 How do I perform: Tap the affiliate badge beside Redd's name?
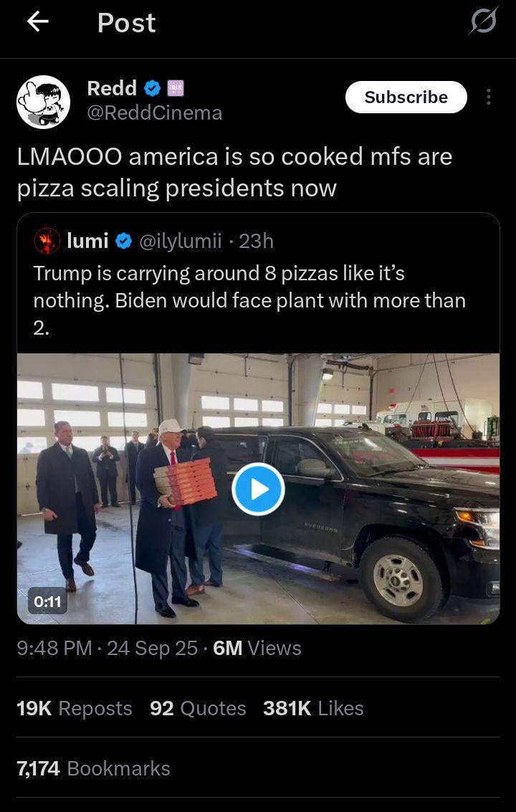[176, 88]
